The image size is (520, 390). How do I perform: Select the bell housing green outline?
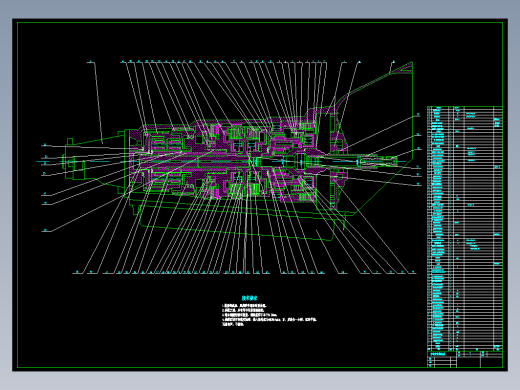pos(373,137)
